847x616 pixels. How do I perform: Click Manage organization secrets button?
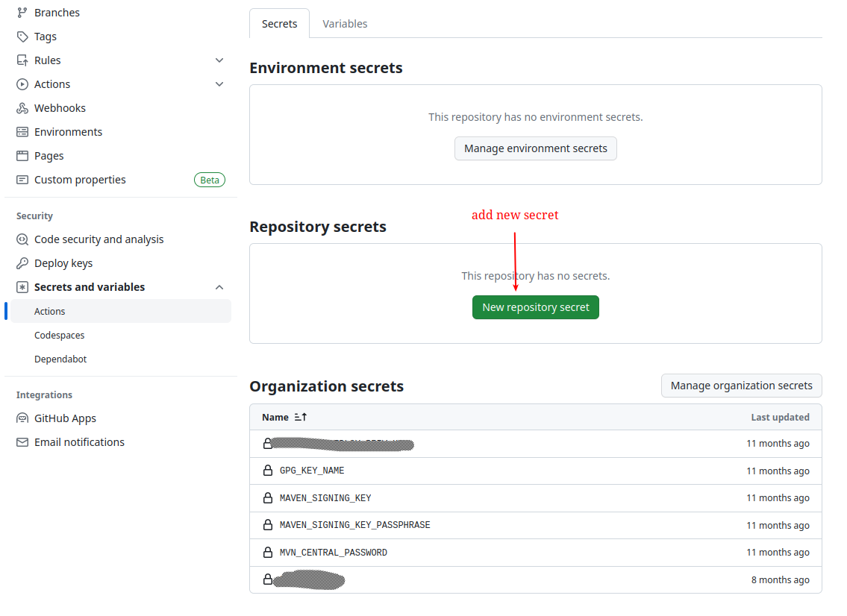pyautogui.click(x=741, y=386)
